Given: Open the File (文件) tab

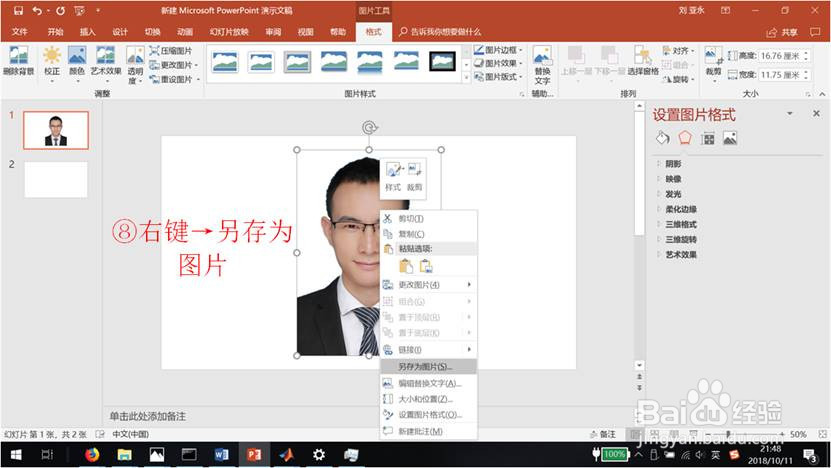Looking at the screenshot, I should click(20, 32).
